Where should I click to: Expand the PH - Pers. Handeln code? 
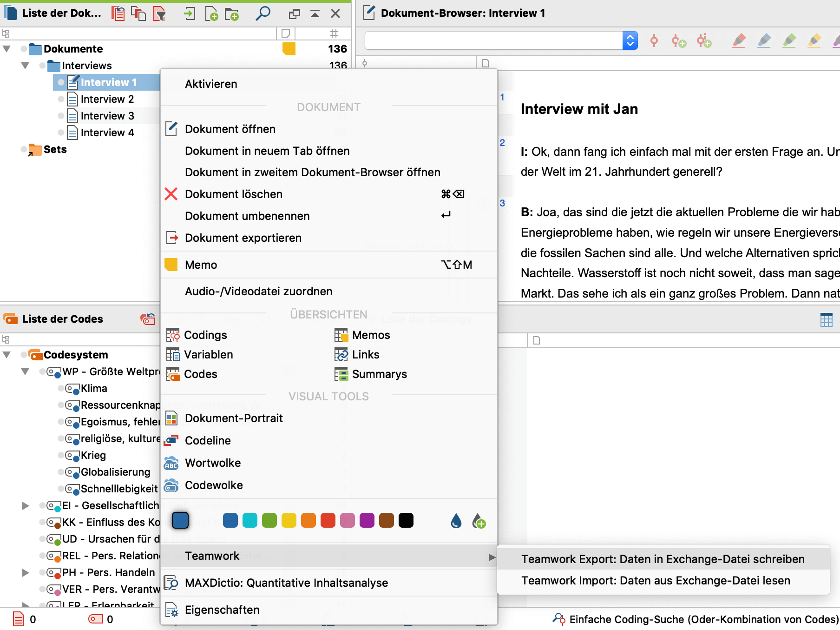tap(26, 572)
